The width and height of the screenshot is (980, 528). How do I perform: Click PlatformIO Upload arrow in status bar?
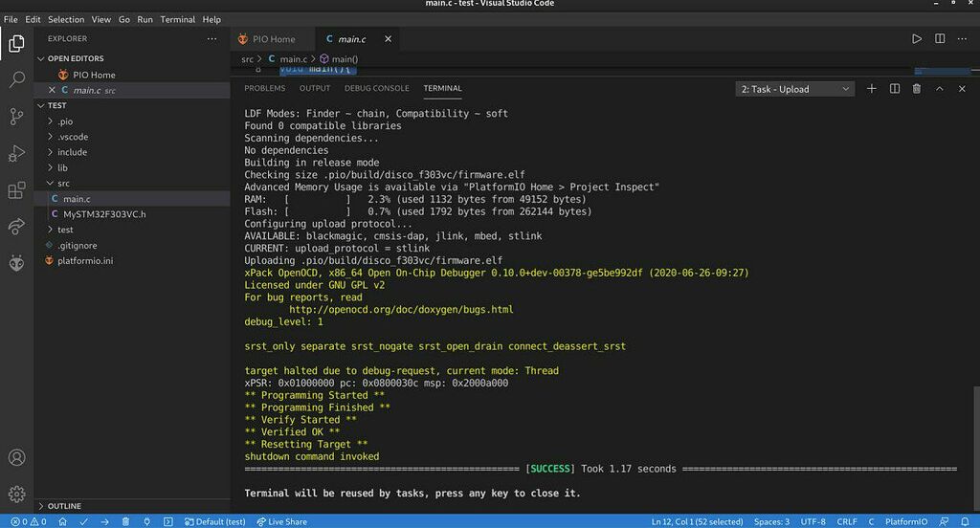click(x=104, y=521)
